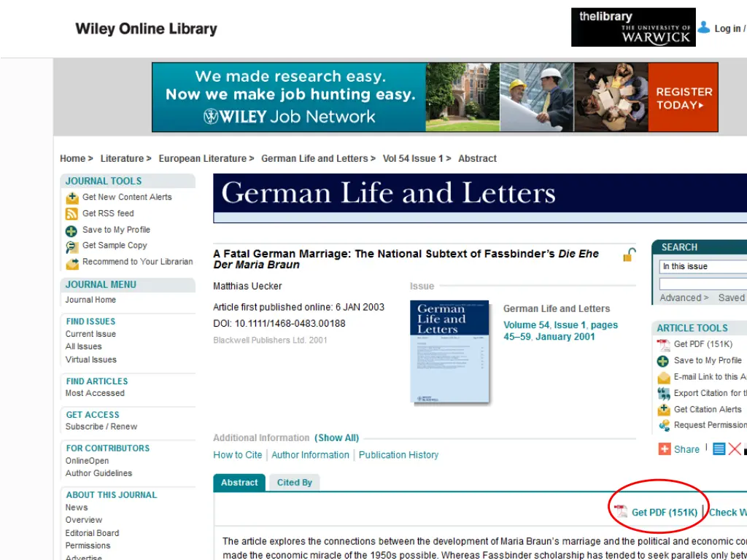The height and width of the screenshot is (560, 747).
Task: Click the Get PDF (151K) link below the tabs
Action: 664,513
